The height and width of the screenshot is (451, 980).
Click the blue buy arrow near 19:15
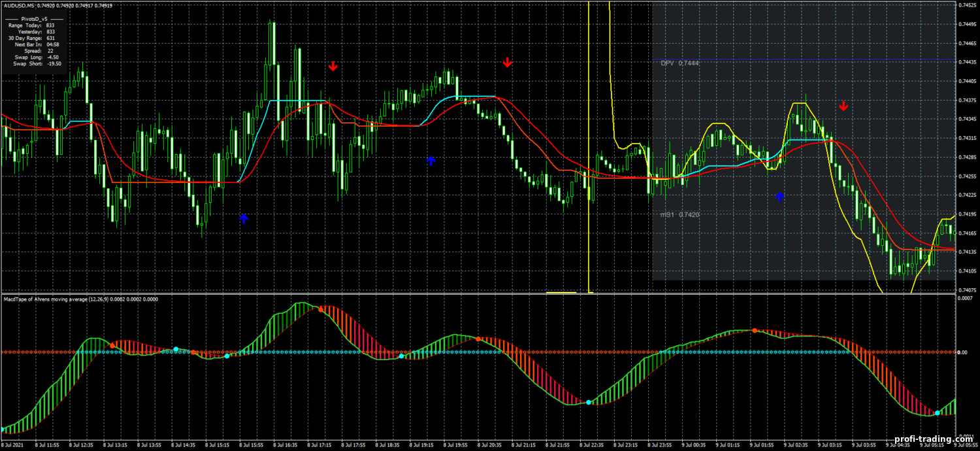[x=431, y=160]
